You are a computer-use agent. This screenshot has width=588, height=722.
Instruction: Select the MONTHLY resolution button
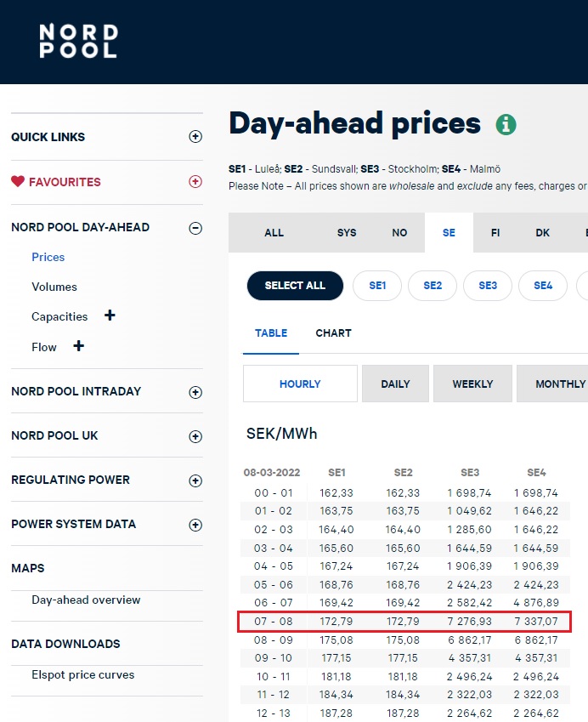point(552,384)
